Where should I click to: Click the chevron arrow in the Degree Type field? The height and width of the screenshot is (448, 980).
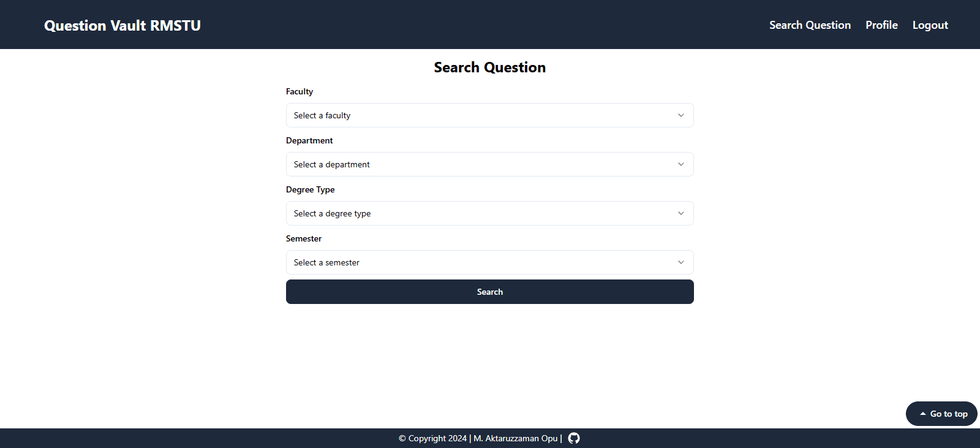tap(680, 213)
